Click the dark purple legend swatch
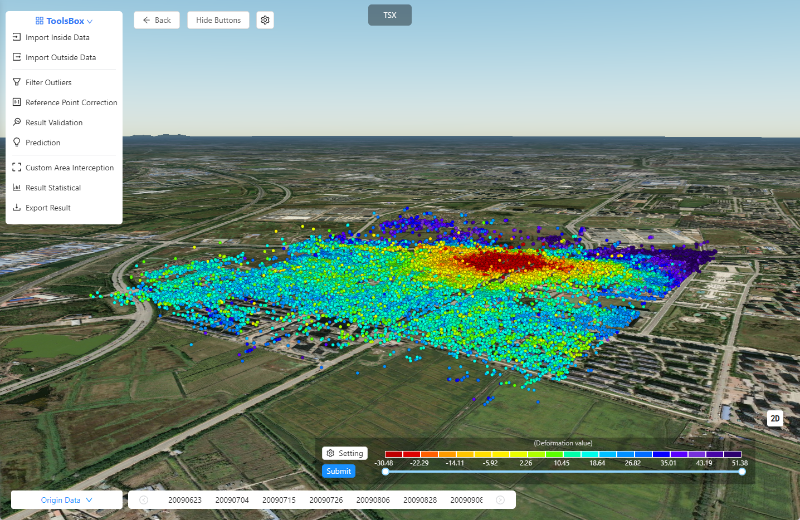 tap(733, 454)
